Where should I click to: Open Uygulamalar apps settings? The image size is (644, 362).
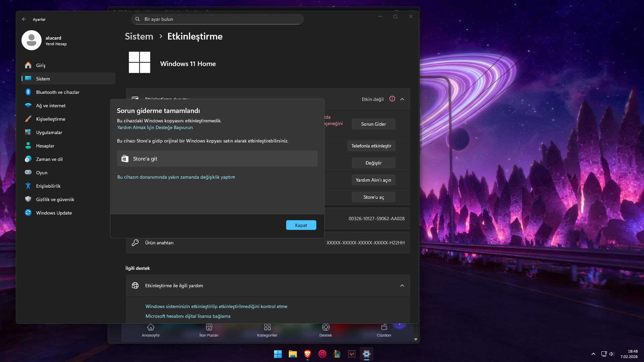[x=68, y=132]
